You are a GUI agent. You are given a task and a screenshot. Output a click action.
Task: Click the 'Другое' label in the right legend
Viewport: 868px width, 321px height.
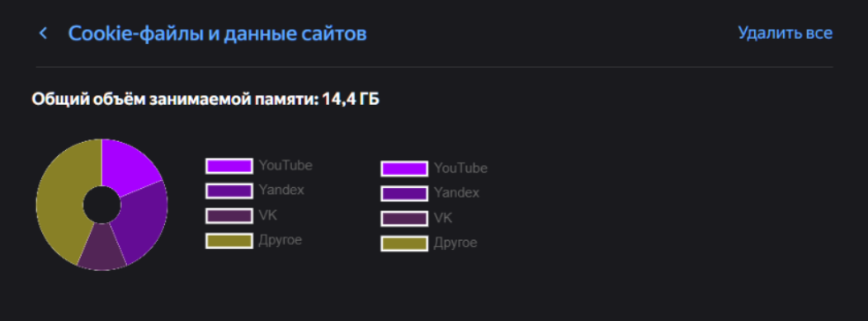(x=455, y=243)
